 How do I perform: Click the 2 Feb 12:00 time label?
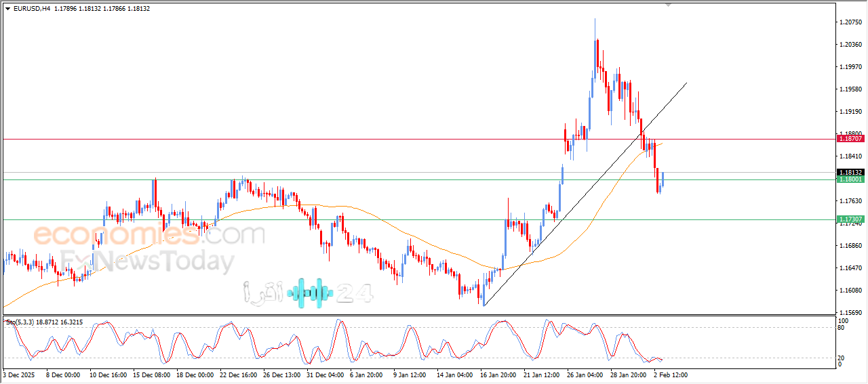[669, 374]
